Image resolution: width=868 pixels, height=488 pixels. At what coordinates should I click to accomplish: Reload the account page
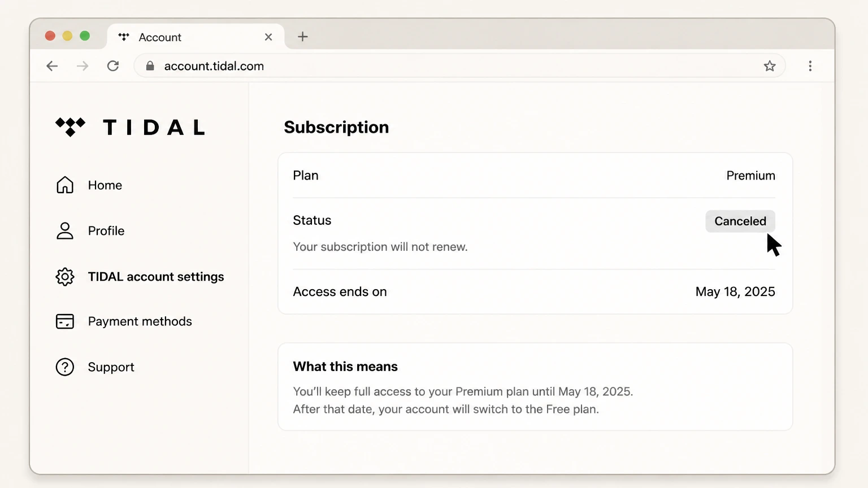pos(113,66)
